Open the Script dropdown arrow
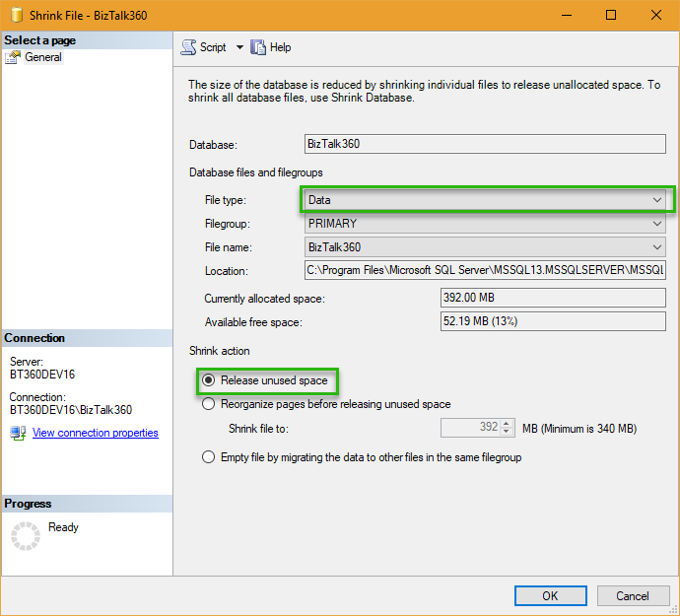 pos(239,47)
